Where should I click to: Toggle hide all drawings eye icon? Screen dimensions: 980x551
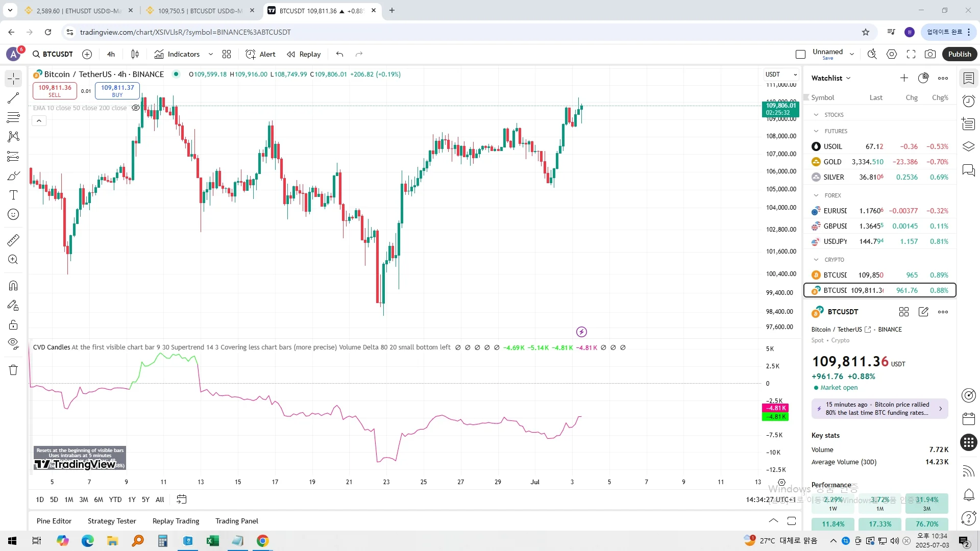[13, 343]
